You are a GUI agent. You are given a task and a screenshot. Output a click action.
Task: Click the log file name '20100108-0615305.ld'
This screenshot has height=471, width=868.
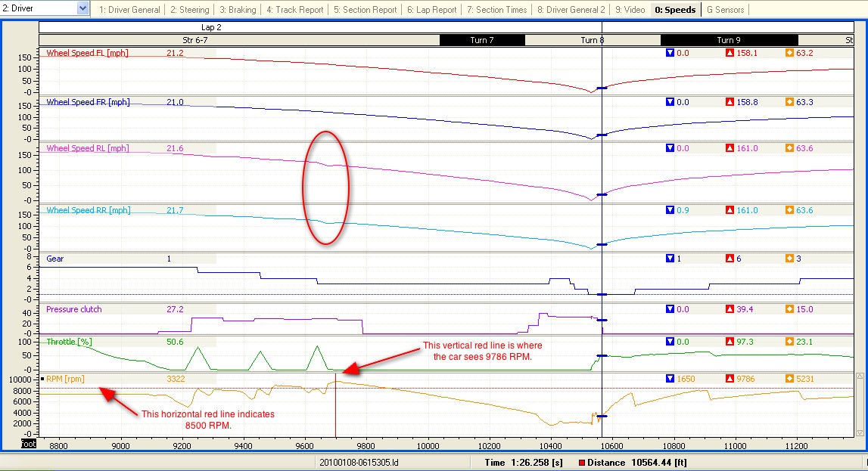[359, 463]
